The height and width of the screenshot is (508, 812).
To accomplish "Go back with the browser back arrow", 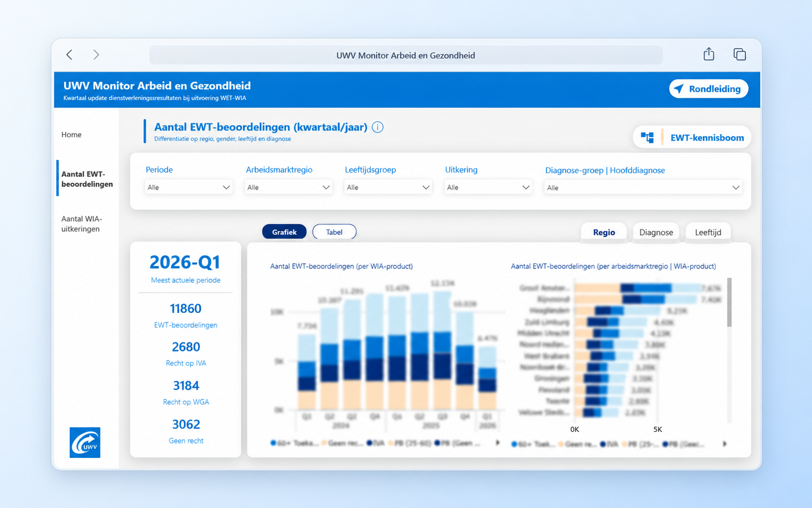I will point(70,54).
